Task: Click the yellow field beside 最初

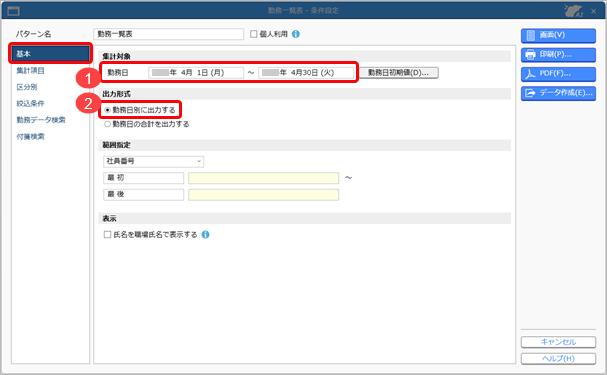Action: click(263, 178)
